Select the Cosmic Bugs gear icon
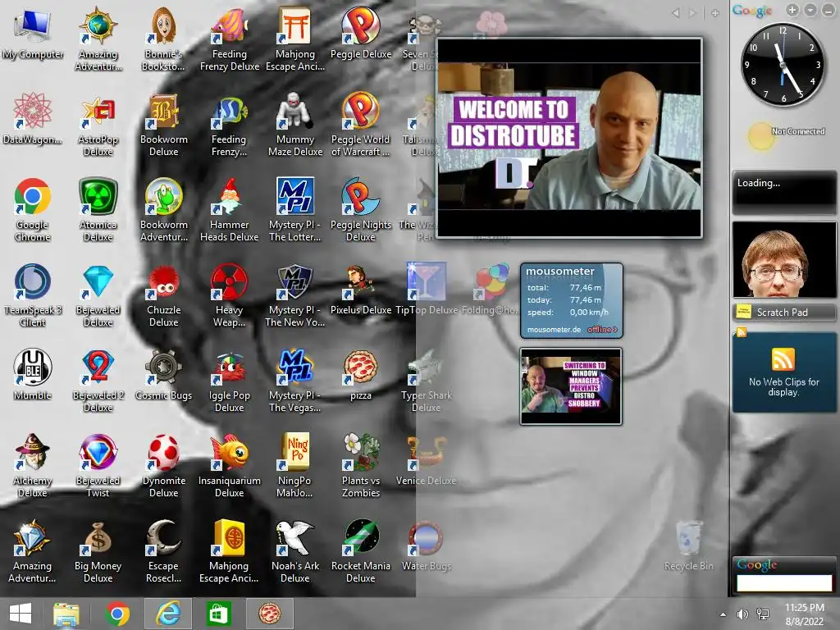Screen dimensions: 840x630 pyautogui.click(x=163, y=367)
